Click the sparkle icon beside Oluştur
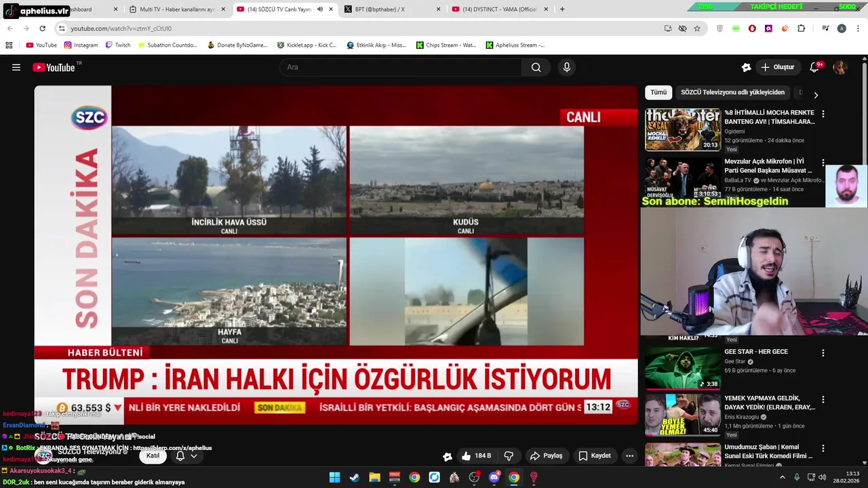The image size is (868, 488). coord(746,67)
